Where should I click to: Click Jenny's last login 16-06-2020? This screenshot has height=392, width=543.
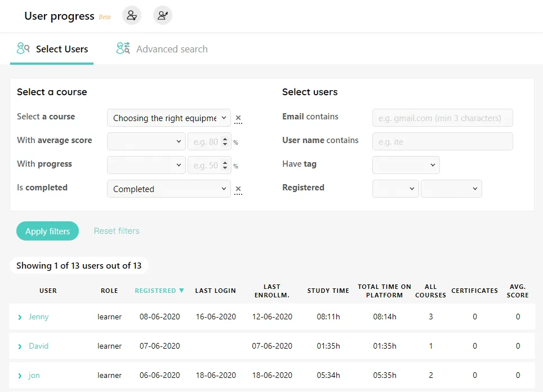pyautogui.click(x=216, y=317)
